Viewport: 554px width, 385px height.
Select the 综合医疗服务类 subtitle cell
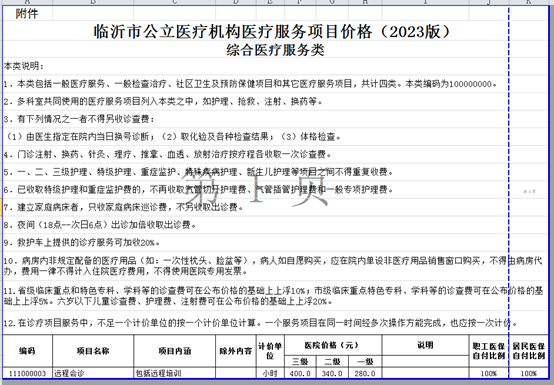(x=275, y=49)
